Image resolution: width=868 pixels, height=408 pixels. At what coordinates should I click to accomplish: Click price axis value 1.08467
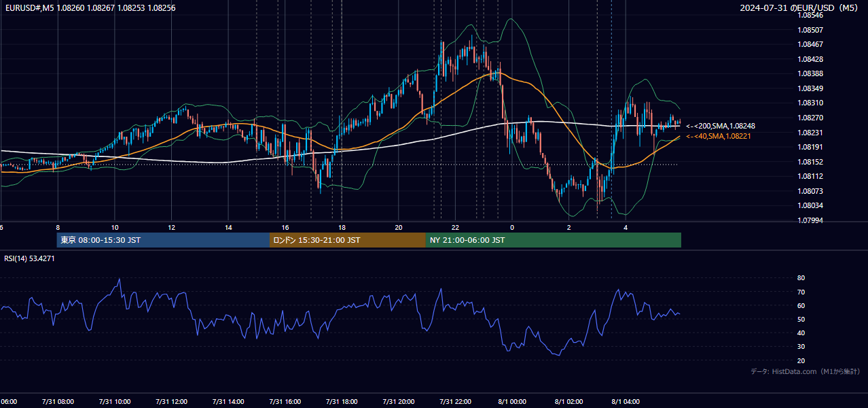click(810, 44)
